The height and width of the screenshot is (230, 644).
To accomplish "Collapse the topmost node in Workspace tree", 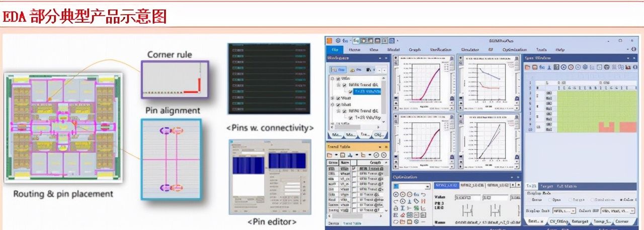I will point(333,78).
